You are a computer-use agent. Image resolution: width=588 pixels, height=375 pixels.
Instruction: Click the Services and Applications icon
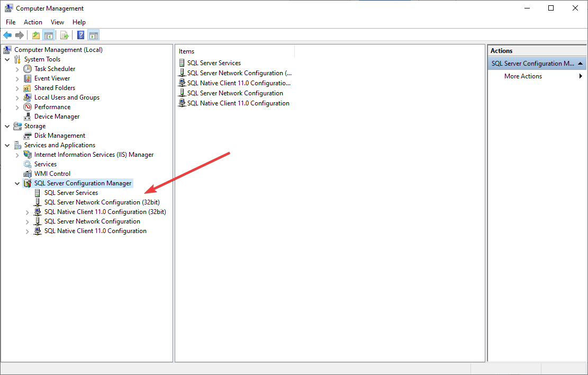[x=17, y=145]
